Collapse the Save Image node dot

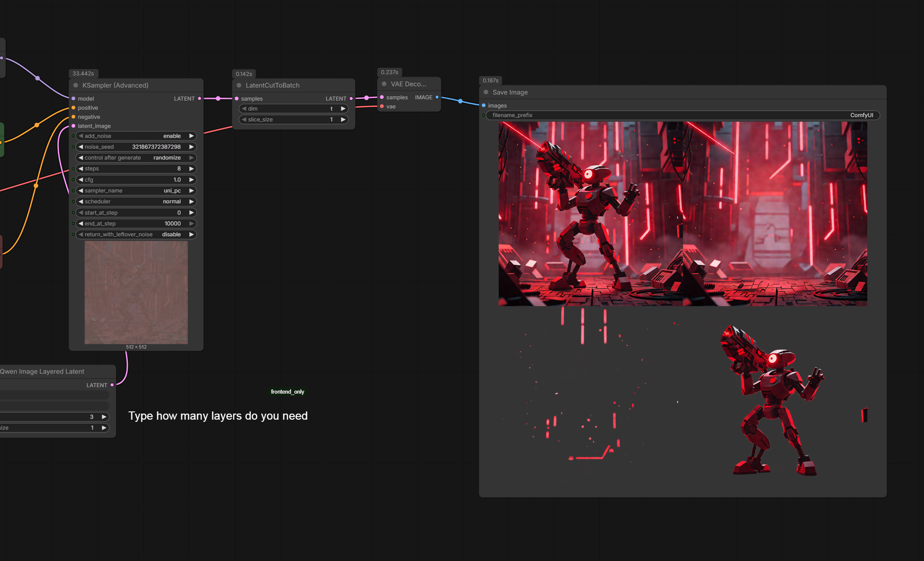coord(486,92)
